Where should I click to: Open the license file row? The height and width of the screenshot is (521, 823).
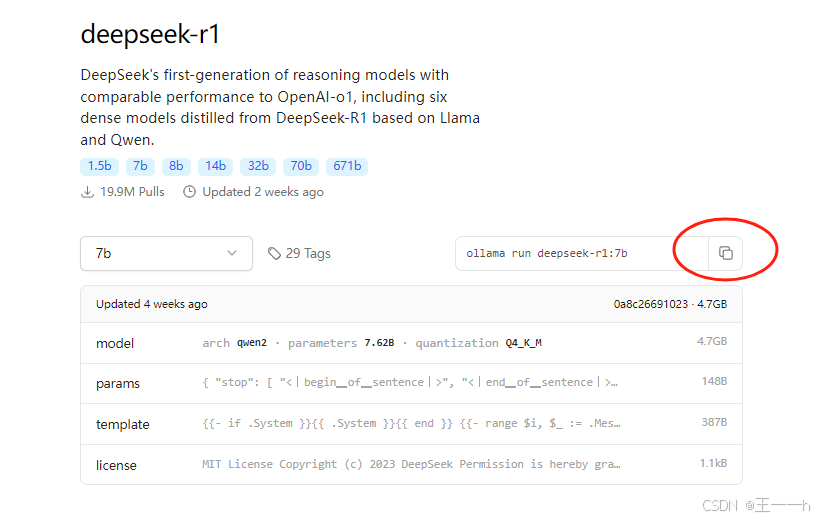tap(411, 465)
